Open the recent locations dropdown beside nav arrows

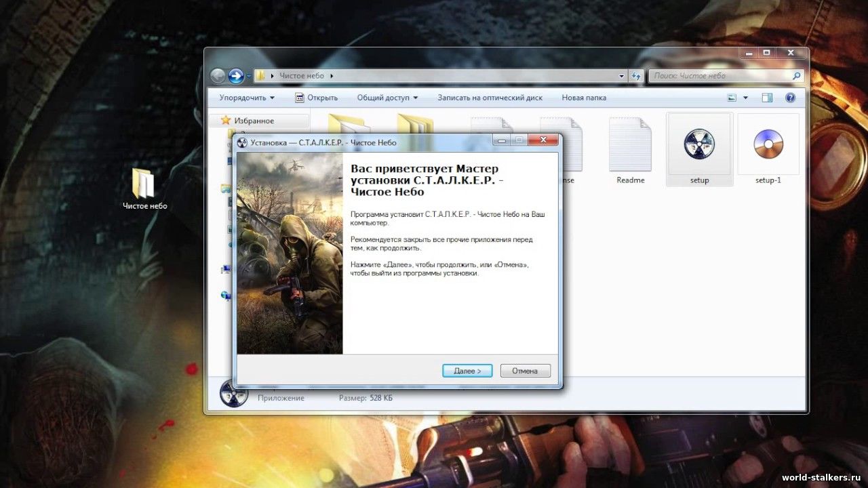(x=249, y=76)
